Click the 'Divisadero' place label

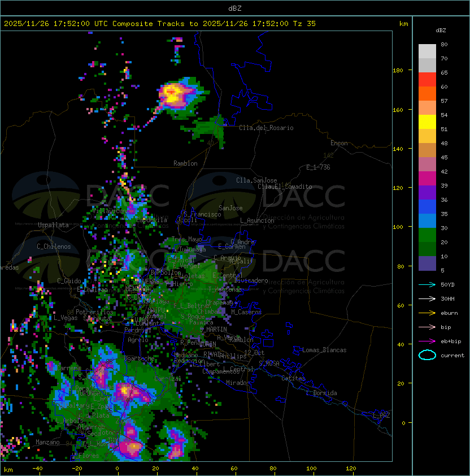tap(251, 280)
